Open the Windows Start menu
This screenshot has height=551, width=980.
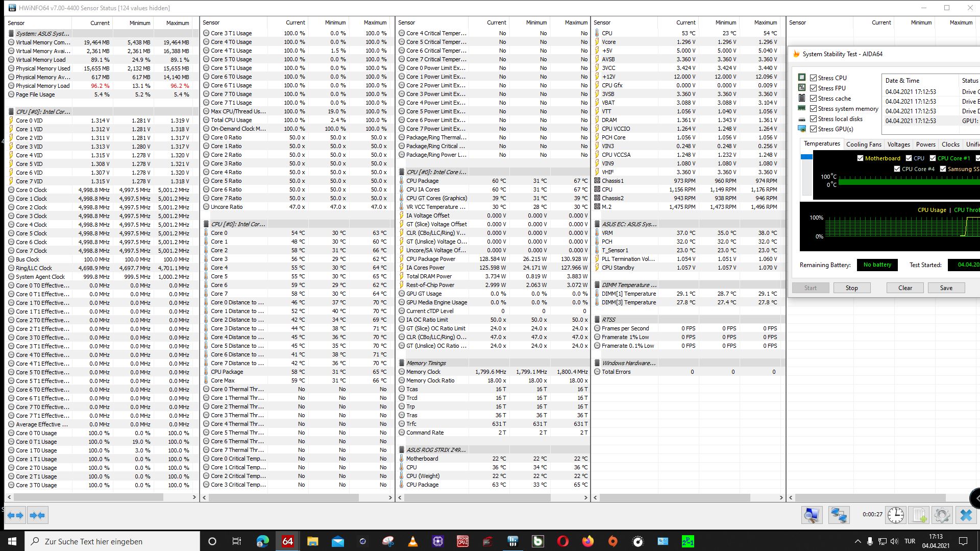[x=12, y=541]
